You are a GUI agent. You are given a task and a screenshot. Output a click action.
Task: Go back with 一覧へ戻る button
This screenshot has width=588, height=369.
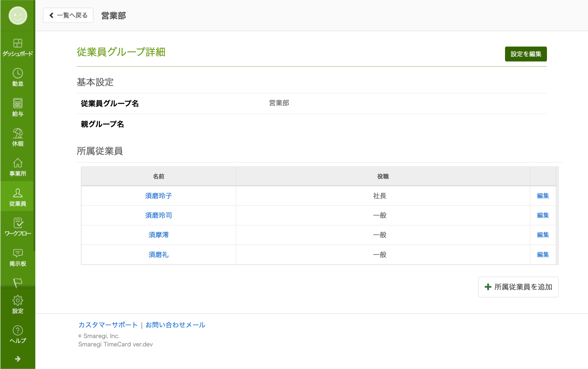pyautogui.click(x=68, y=15)
